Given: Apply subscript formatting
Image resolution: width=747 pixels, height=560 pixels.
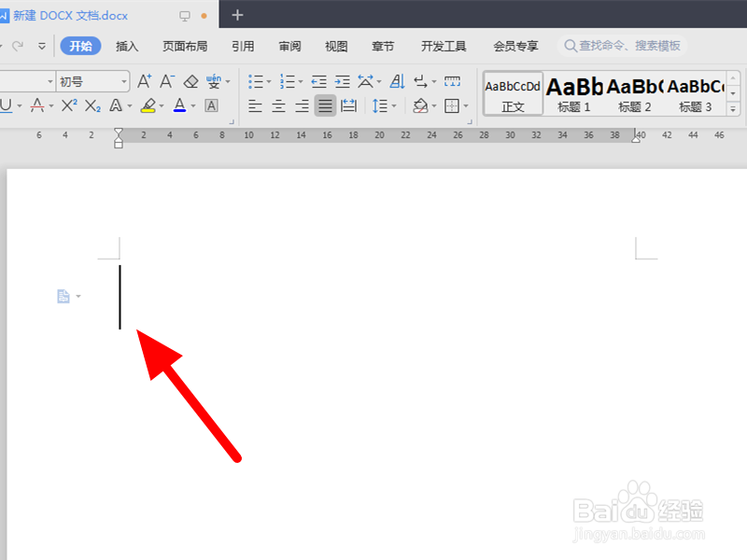Looking at the screenshot, I should click(x=92, y=105).
